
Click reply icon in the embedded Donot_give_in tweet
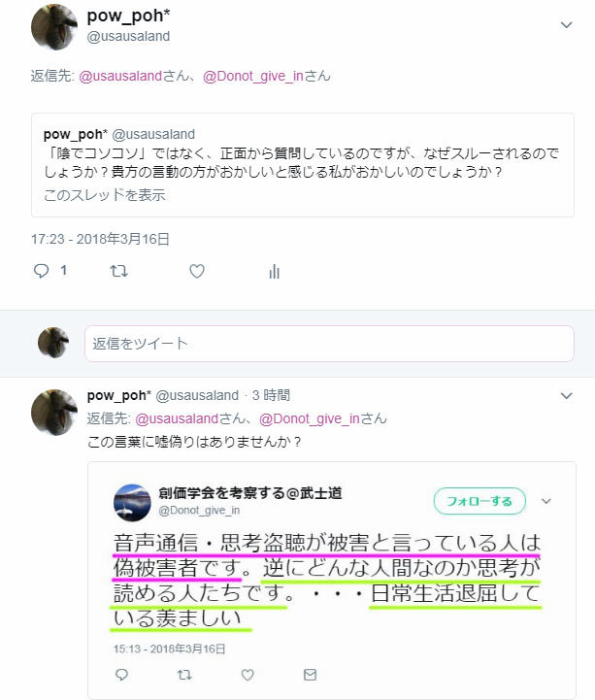[121, 674]
